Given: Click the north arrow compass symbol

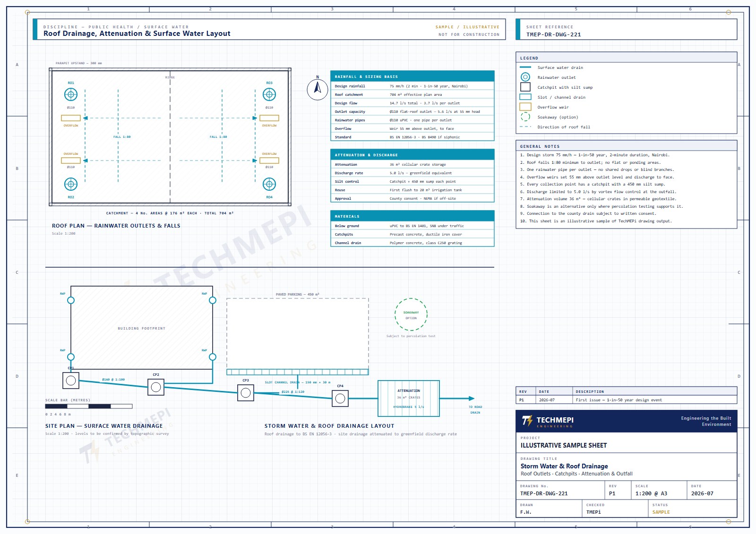Looking at the screenshot, I should click(x=318, y=89).
